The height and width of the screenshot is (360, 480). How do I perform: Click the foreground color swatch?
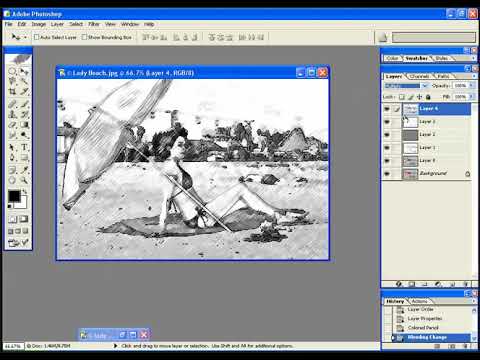pos(14,196)
